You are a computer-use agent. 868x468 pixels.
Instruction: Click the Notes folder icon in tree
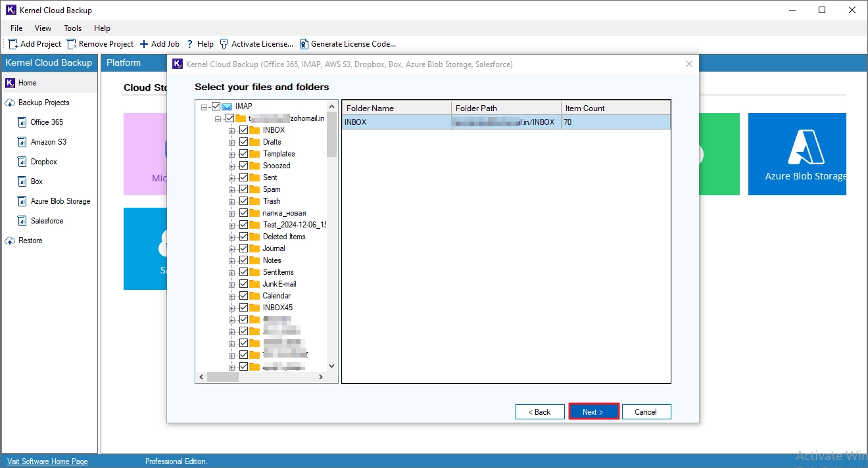(x=254, y=260)
